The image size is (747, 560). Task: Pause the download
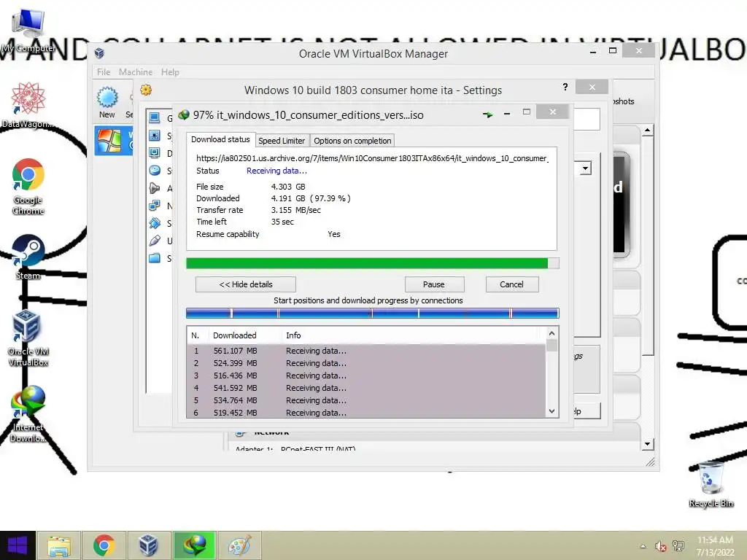(x=434, y=284)
